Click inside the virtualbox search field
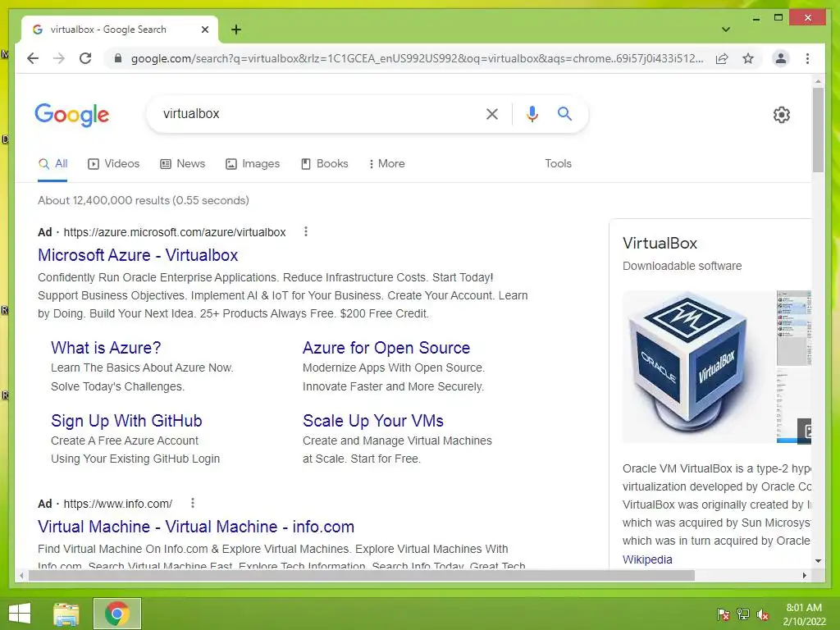Image resolution: width=840 pixels, height=630 pixels. click(316, 113)
